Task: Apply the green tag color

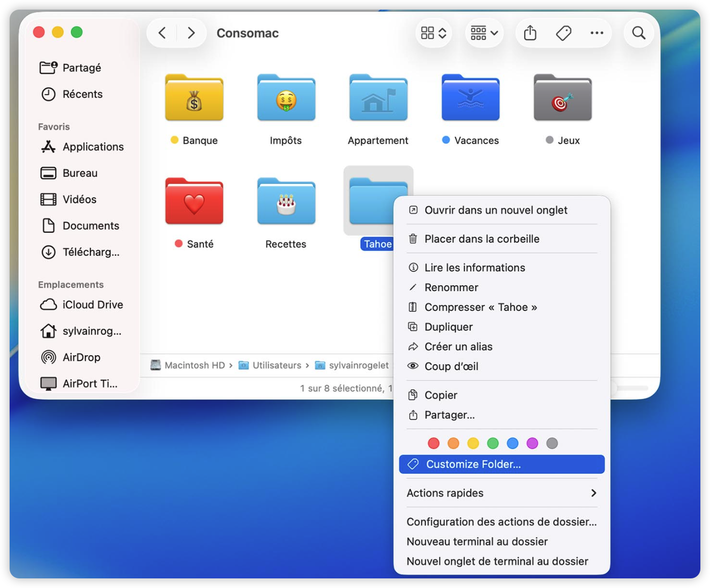Action: point(493,443)
